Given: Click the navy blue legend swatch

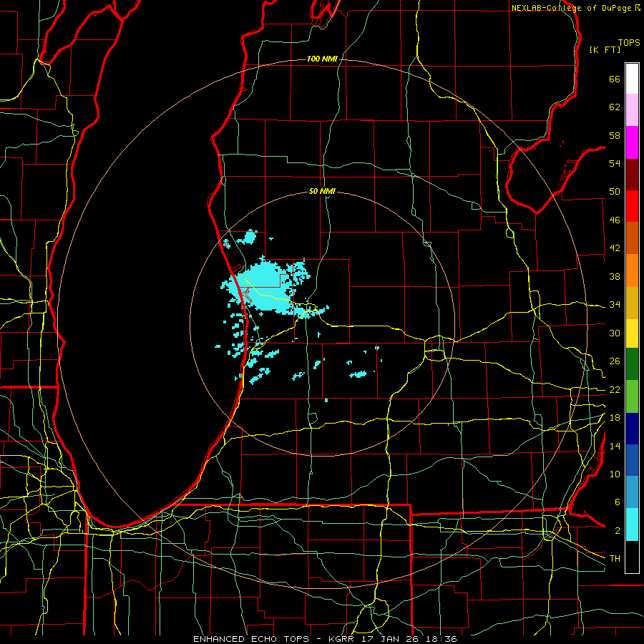Looking at the screenshot, I should 632,429.
